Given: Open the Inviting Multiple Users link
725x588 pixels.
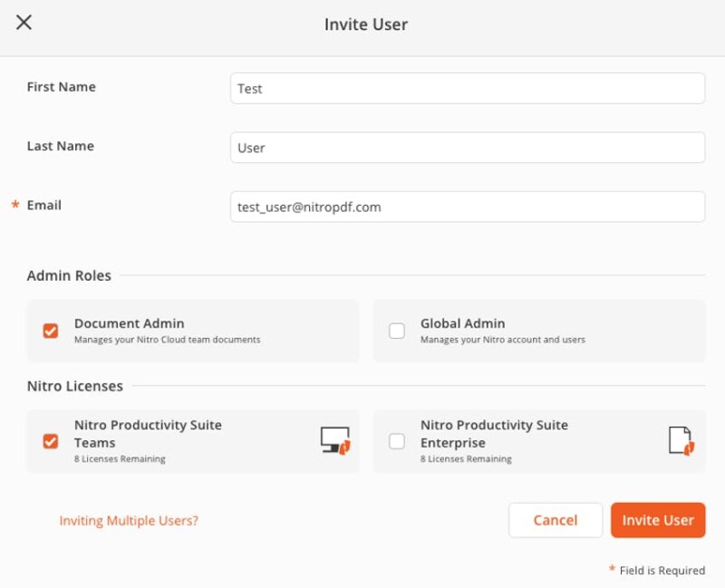Looking at the screenshot, I should [x=129, y=521].
